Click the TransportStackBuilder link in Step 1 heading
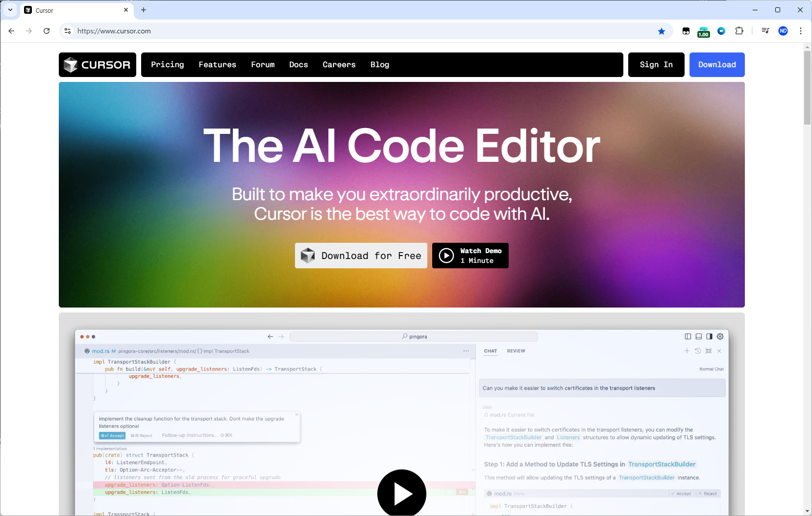The width and height of the screenshot is (812, 516). pos(662,464)
